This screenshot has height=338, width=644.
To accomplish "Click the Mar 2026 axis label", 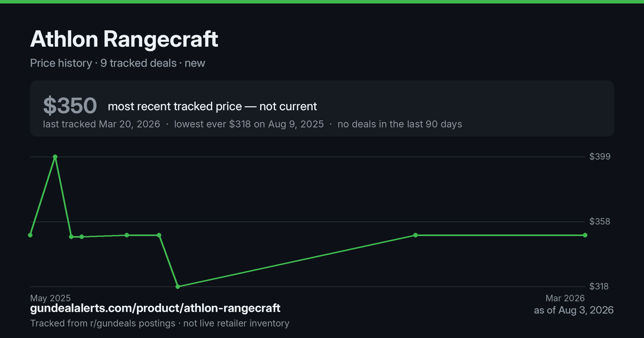I will tap(565, 298).
